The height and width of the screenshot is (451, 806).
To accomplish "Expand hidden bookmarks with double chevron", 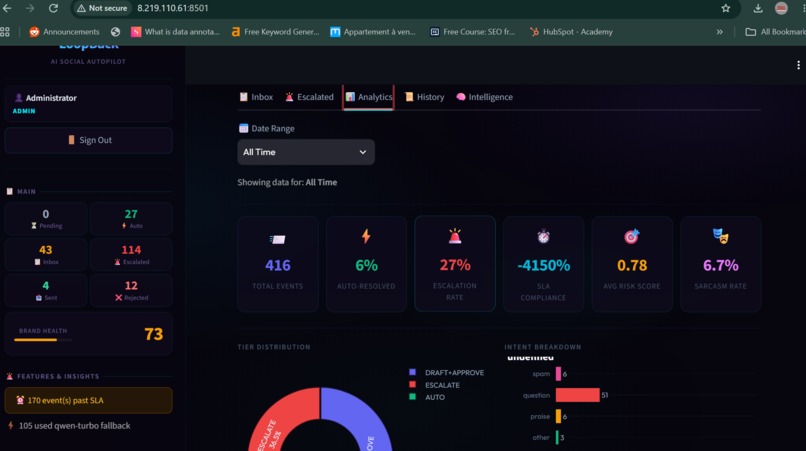I will [719, 32].
